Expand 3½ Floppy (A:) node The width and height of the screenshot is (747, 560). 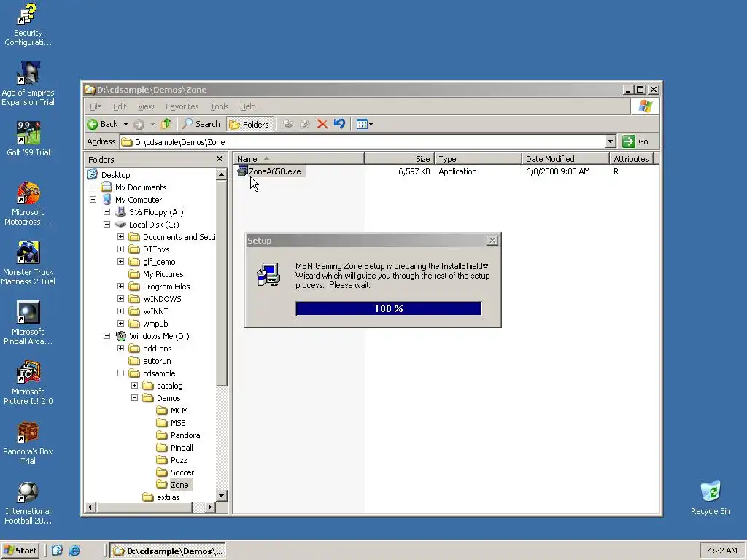107,212
